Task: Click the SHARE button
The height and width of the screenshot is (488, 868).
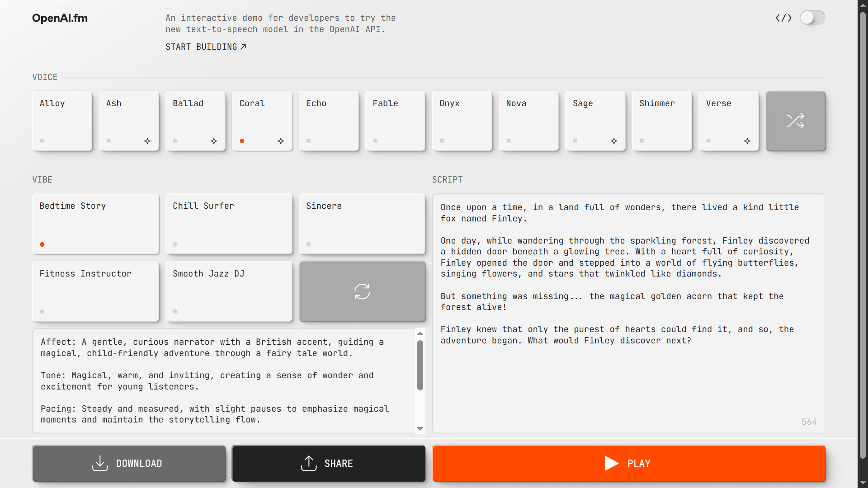Action: click(x=329, y=463)
